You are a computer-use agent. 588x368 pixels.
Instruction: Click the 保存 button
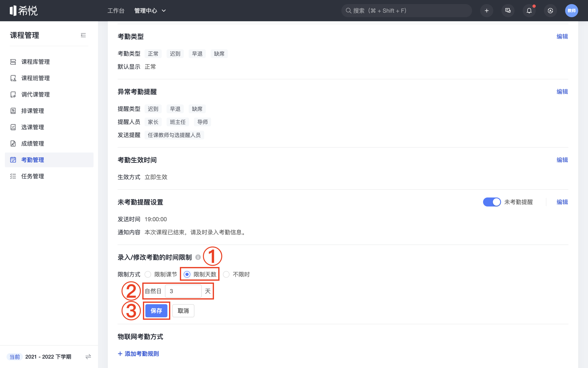click(x=156, y=311)
